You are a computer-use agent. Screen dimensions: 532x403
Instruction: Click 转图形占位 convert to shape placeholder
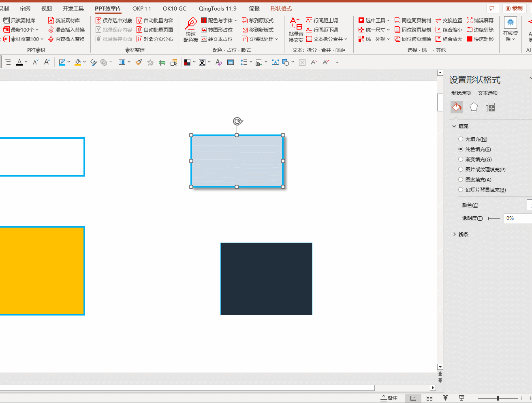pyautogui.click(x=217, y=30)
